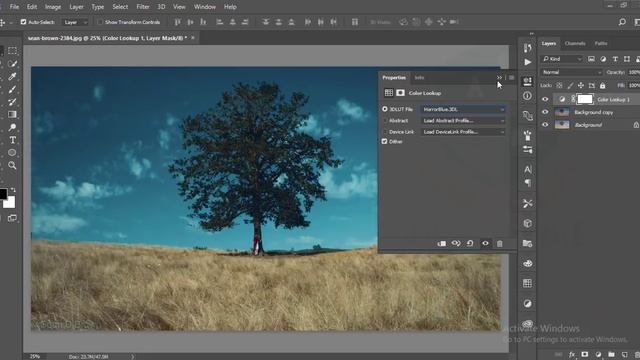
Task: Clip adjustment to layer below icon
Action: click(442, 244)
